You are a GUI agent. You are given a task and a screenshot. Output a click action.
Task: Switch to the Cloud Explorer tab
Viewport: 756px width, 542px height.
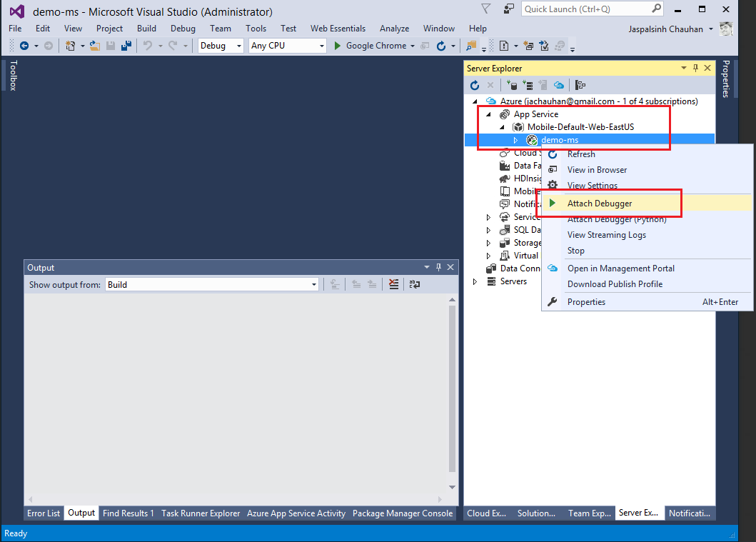(x=486, y=513)
